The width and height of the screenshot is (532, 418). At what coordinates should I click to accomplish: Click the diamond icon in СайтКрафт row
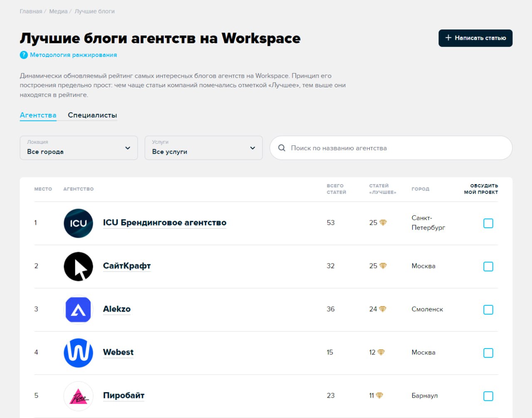(383, 266)
